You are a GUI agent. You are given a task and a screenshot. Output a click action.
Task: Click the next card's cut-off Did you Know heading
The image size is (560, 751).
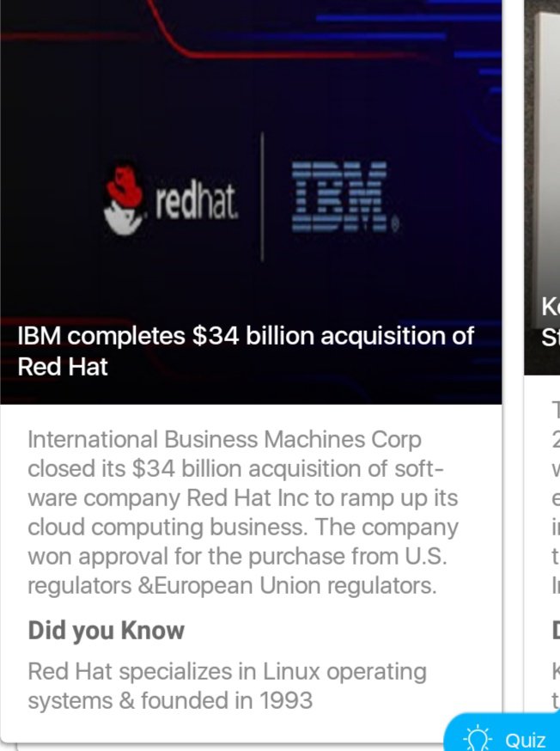555,630
